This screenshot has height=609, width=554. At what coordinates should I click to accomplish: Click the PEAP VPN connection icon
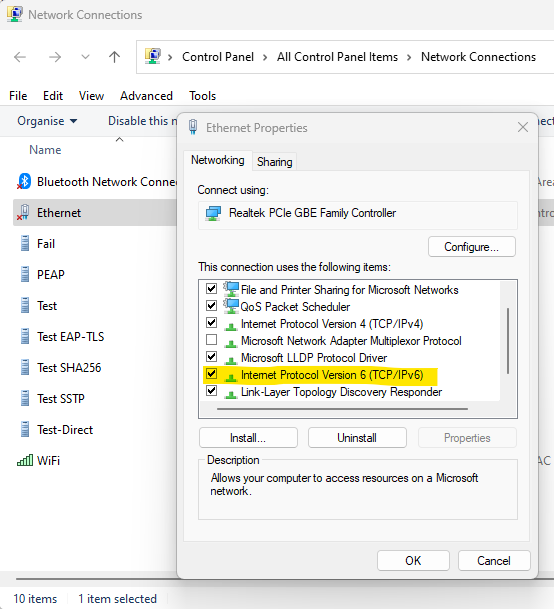[24, 274]
